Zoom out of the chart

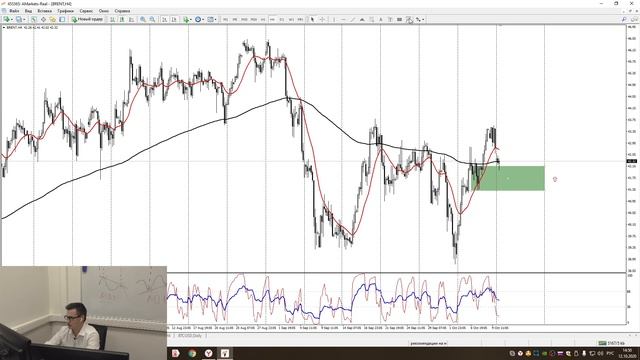152,19
